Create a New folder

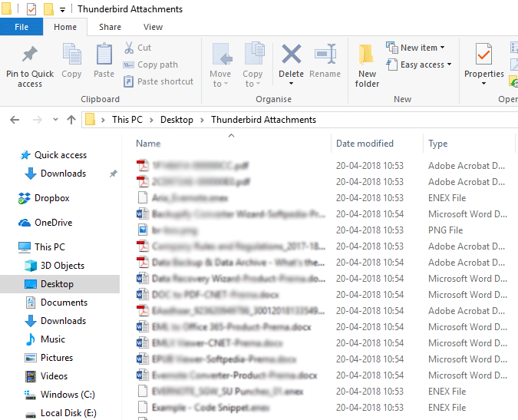367,66
